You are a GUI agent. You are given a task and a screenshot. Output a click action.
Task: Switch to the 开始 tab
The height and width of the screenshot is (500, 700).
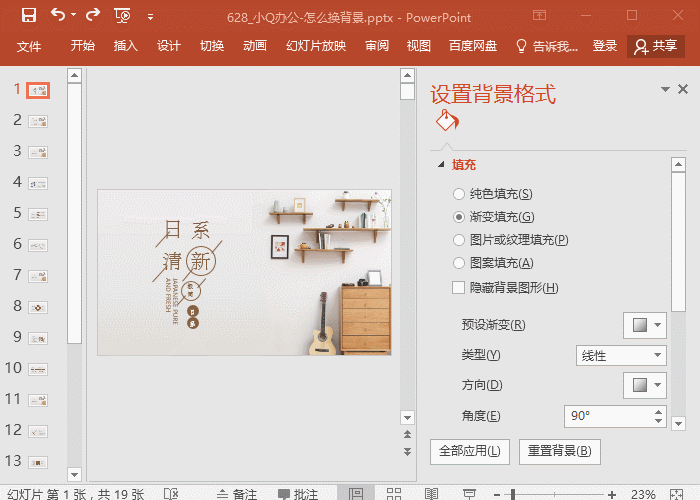coord(83,46)
